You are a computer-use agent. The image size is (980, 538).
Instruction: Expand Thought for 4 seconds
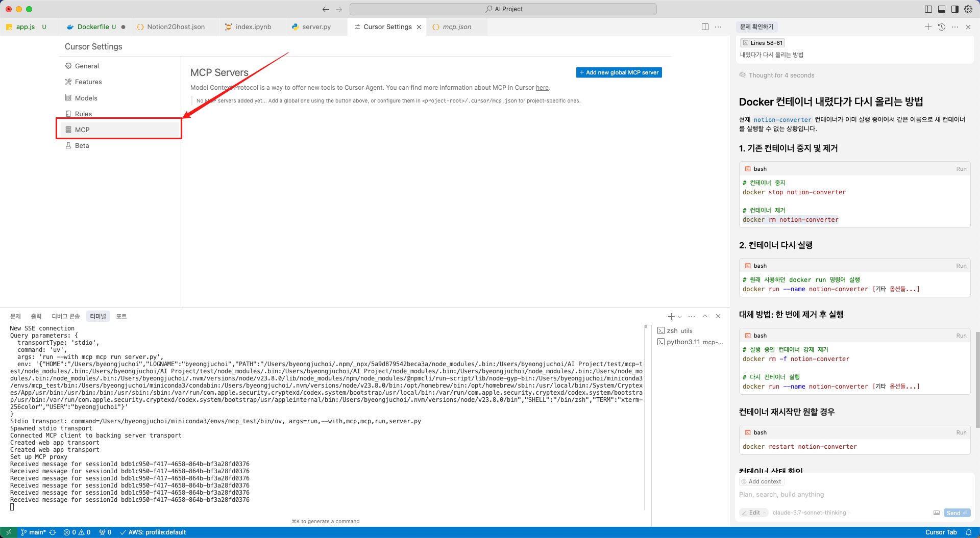point(777,75)
